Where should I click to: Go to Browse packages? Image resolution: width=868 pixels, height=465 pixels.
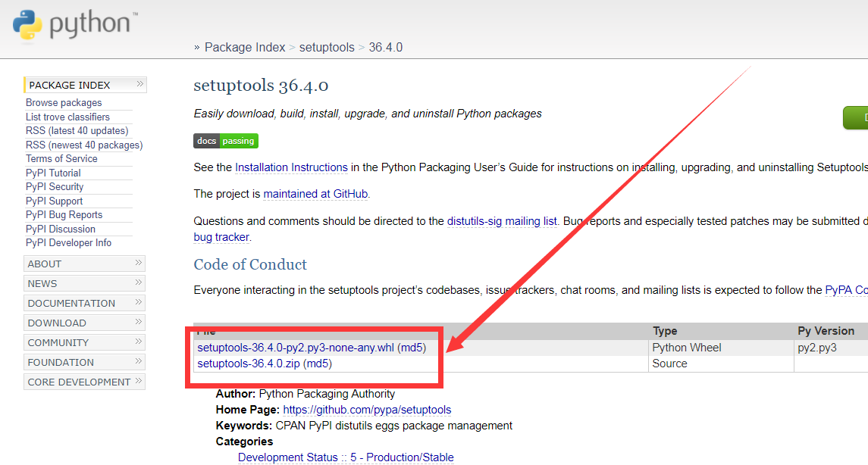tap(64, 102)
